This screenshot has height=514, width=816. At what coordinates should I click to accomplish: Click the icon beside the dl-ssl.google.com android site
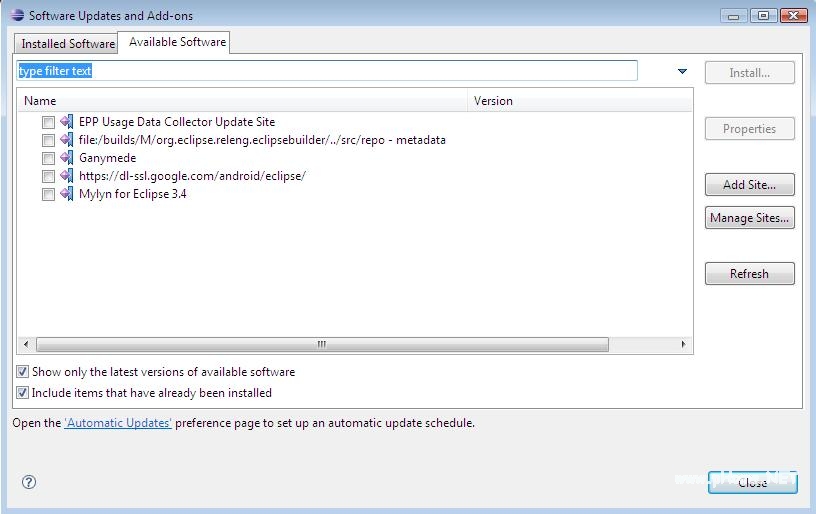[x=67, y=176]
